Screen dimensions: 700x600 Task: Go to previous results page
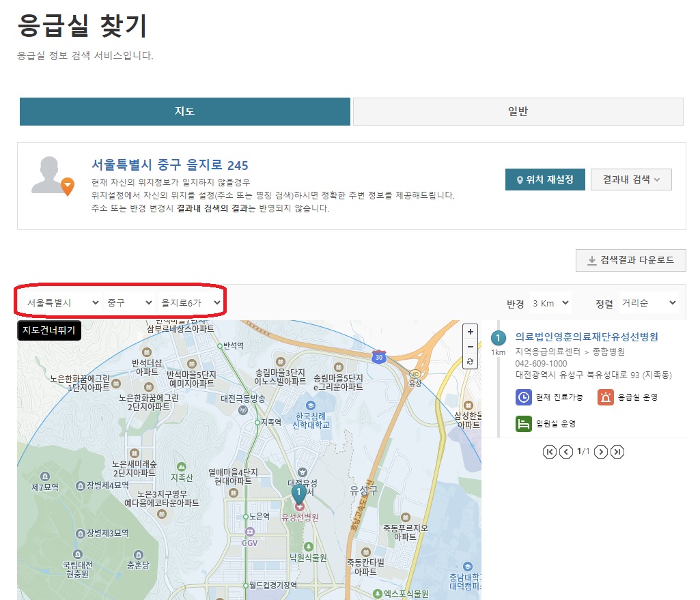tap(566, 452)
